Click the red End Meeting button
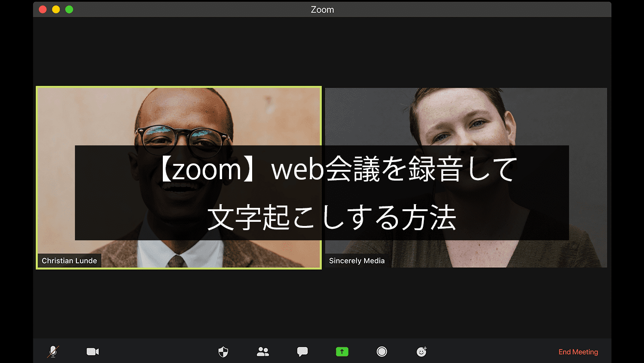Viewport: 644px width, 363px height. [578, 352]
